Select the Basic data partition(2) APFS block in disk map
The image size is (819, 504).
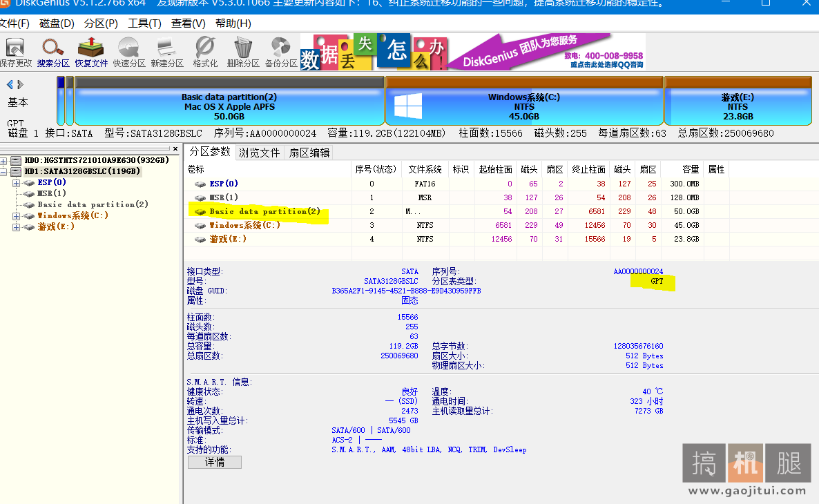tap(229, 101)
